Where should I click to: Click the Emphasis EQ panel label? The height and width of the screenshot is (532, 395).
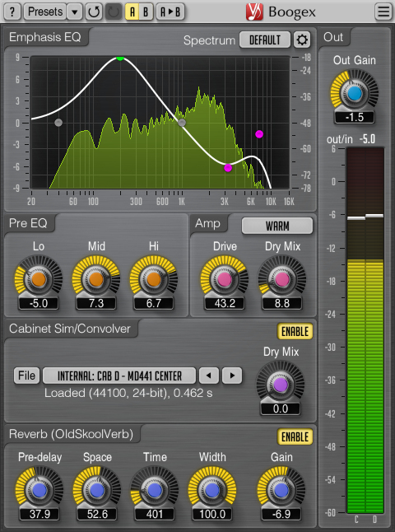coord(44,37)
